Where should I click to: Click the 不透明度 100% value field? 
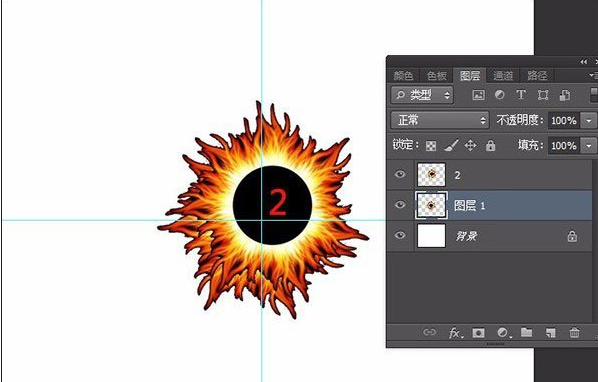tap(564, 121)
